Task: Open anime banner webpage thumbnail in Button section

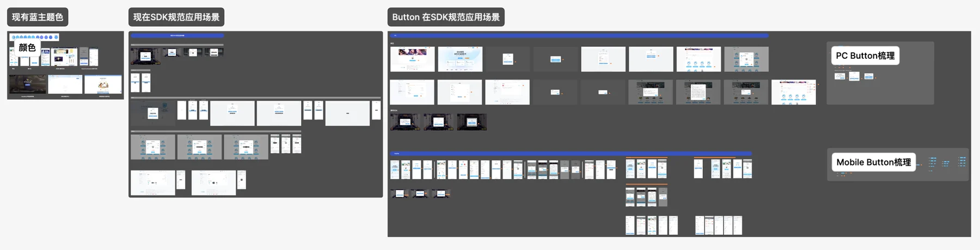Action: point(413,59)
